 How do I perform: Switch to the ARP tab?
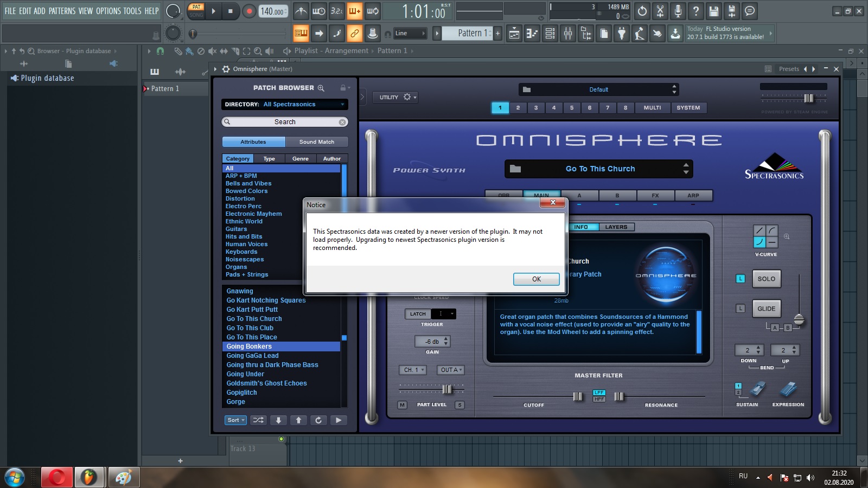coord(693,196)
